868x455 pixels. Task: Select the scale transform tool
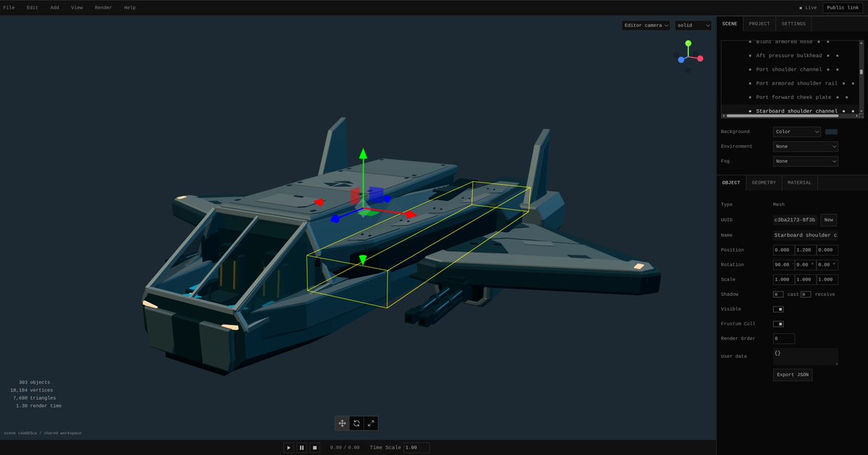point(371,423)
